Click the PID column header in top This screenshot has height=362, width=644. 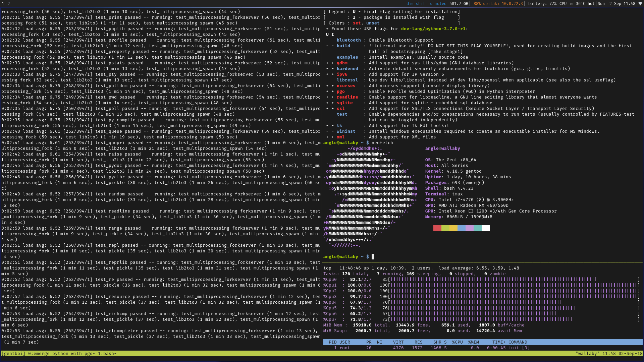tap(333, 342)
